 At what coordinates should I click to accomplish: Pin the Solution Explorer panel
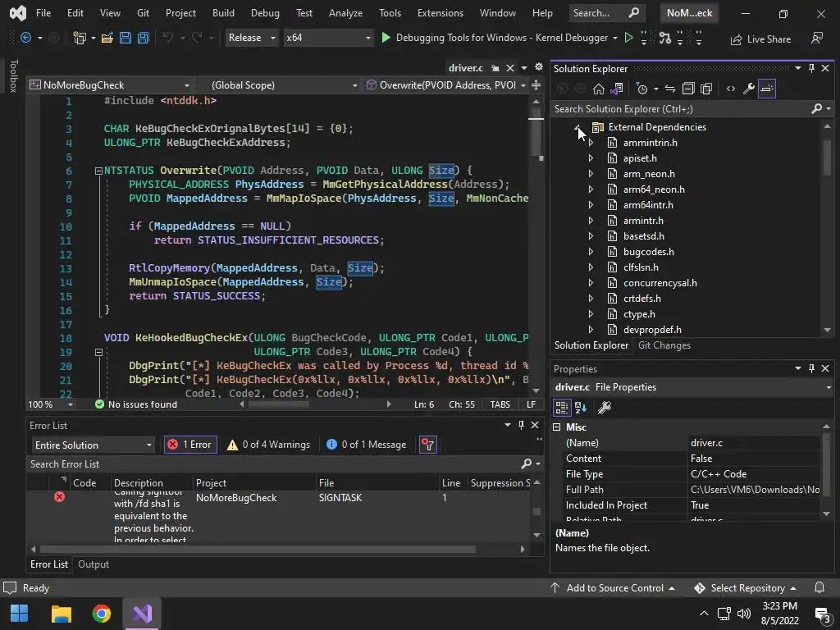[x=811, y=68]
